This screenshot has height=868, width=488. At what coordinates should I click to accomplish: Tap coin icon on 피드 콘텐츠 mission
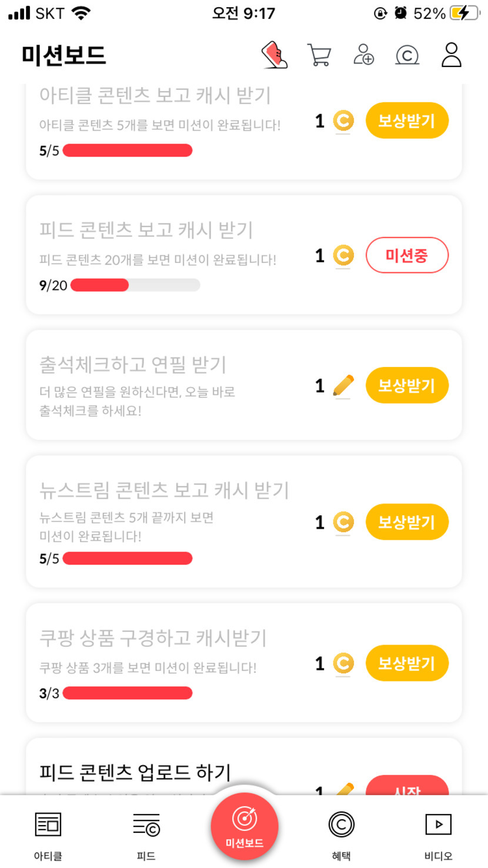click(x=343, y=256)
